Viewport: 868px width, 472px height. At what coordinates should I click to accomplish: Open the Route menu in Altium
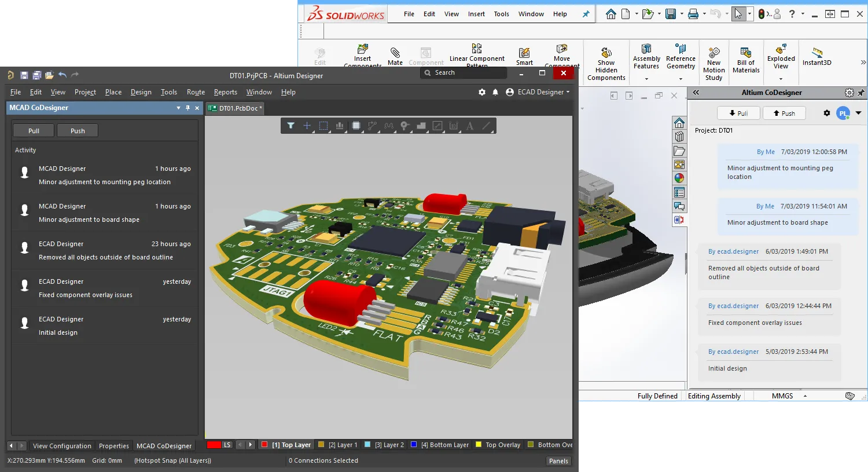pos(196,92)
